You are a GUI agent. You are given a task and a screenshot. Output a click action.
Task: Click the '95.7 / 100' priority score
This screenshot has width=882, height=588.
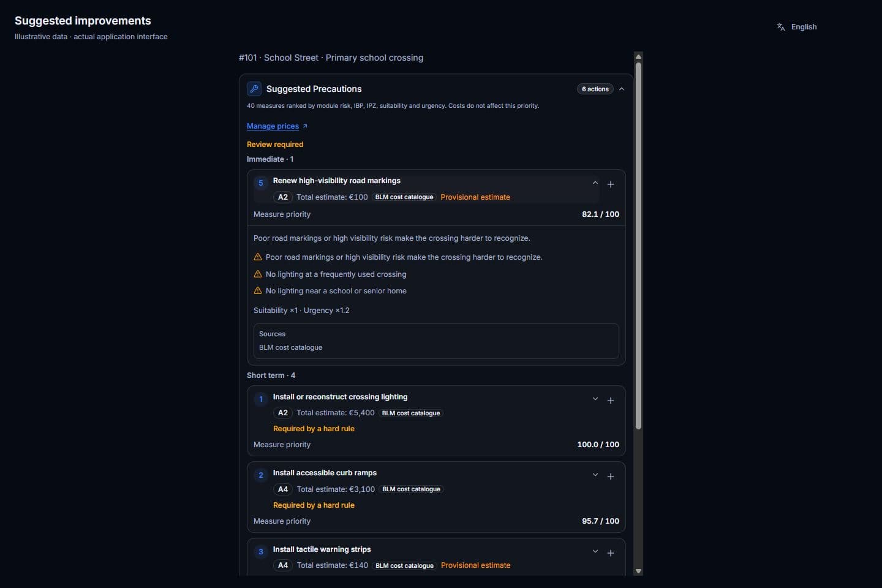600,521
